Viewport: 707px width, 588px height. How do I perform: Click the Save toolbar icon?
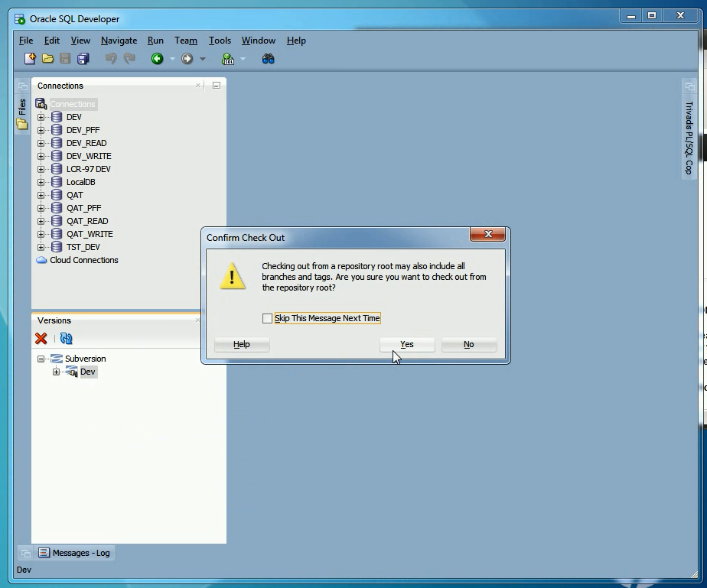click(x=65, y=59)
